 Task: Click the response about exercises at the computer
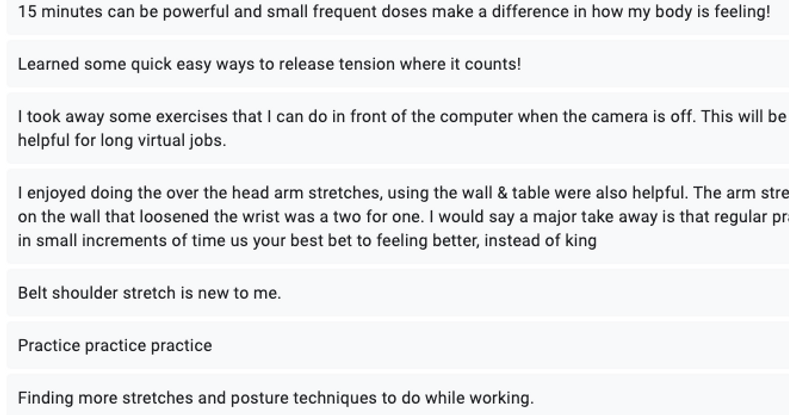tap(398, 128)
